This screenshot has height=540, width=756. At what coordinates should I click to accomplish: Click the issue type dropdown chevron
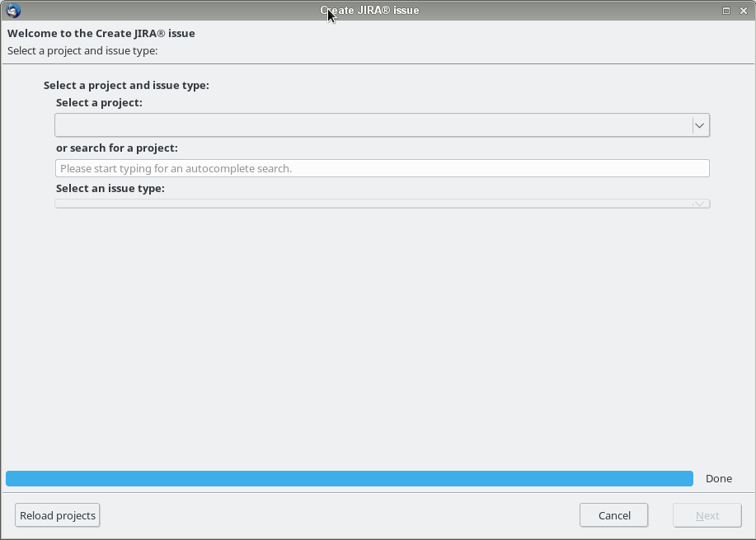point(699,204)
